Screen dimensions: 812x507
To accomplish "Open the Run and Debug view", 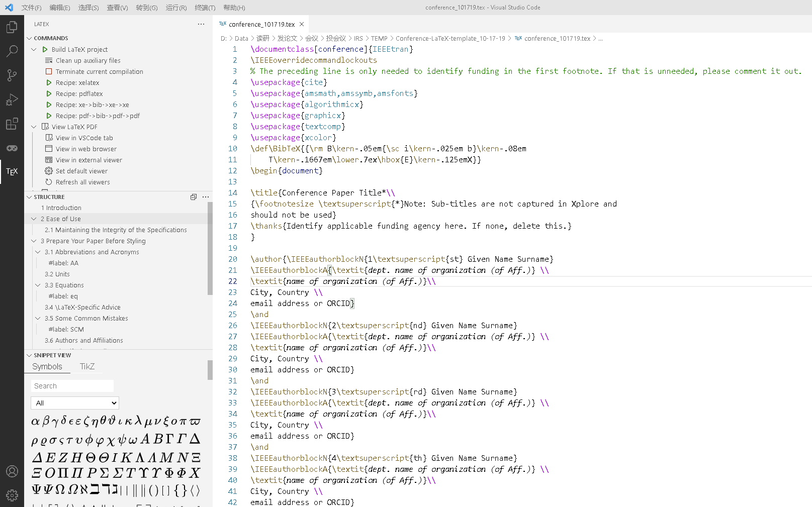I will pyautogui.click(x=12, y=99).
